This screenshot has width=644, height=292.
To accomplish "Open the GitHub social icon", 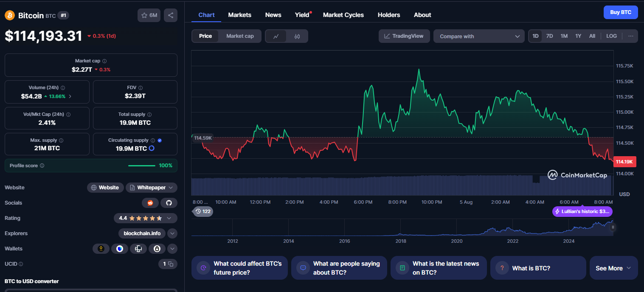I will coord(169,203).
